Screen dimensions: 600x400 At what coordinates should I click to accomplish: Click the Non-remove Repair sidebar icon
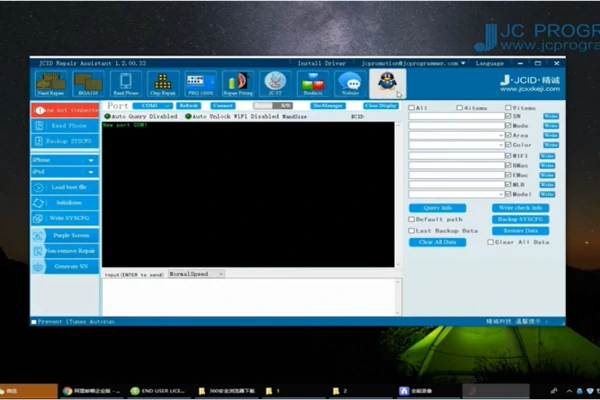coord(38,251)
